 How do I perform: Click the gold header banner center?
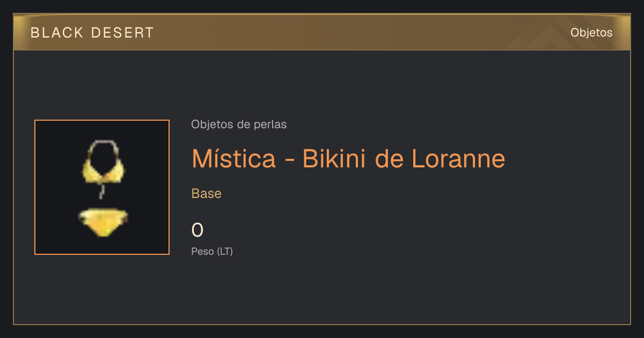pyautogui.click(x=322, y=32)
